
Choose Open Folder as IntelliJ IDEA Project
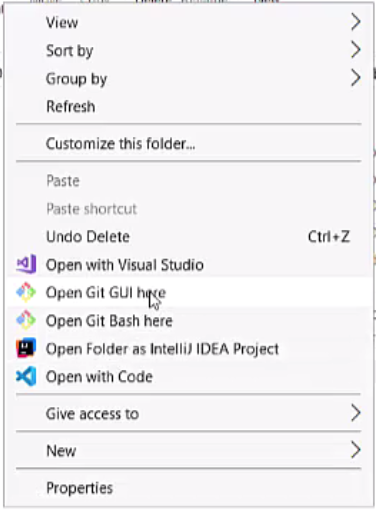click(189, 349)
